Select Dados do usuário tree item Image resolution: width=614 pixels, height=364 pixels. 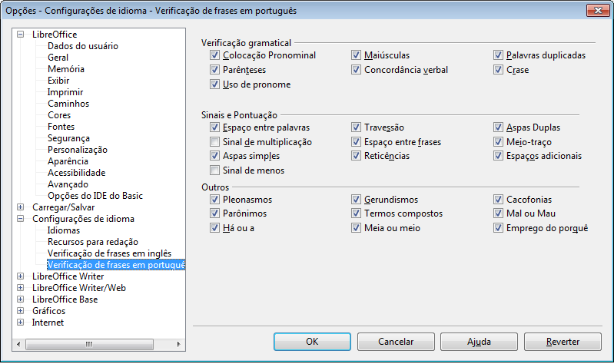(x=82, y=46)
